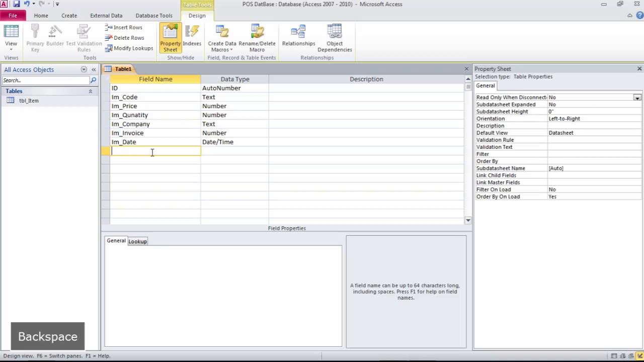Close the Property Sheet pane
The image size is (644, 362).
coord(639,69)
